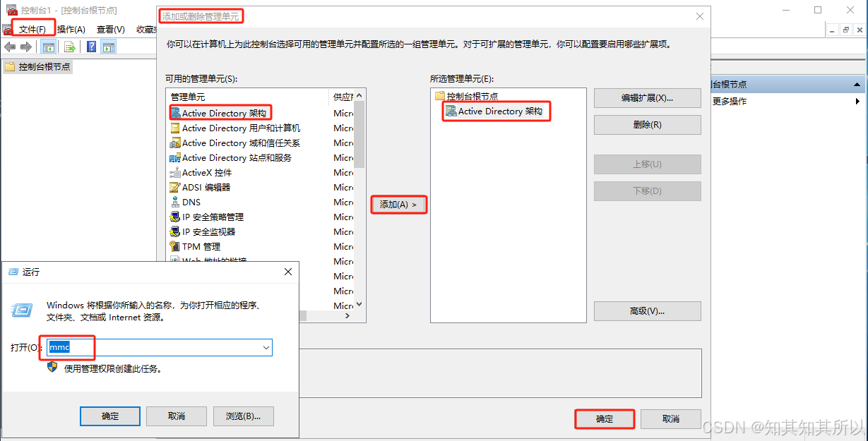This screenshot has height=441, width=868.
Task: Click the 高级(V)... button
Action: coord(647,311)
